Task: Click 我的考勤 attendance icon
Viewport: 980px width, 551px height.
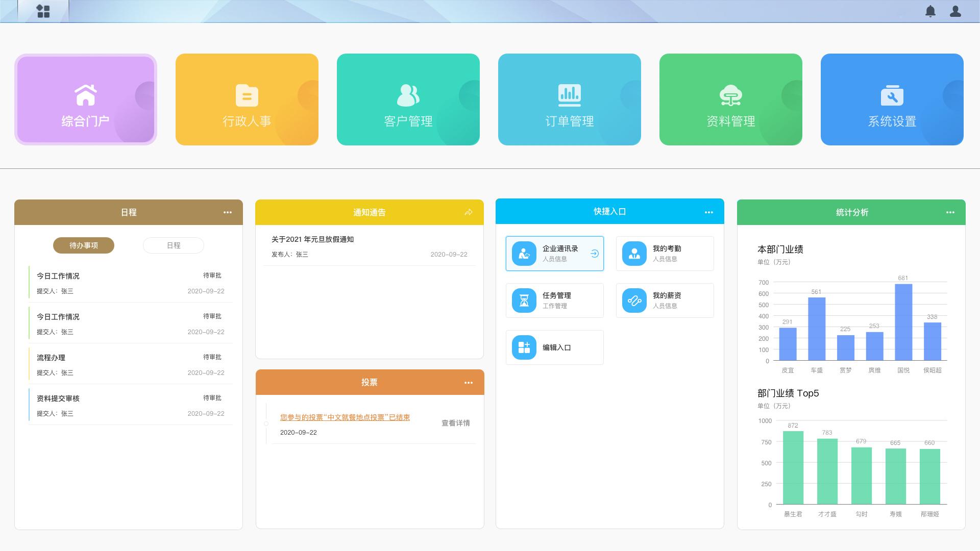Action: 634,254
